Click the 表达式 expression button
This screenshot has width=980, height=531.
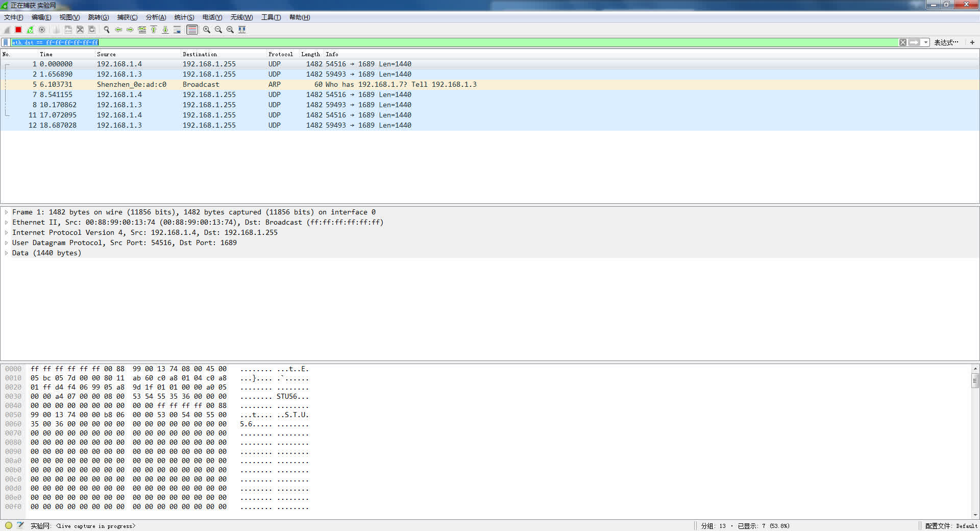pyautogui.click(x=946, y=42)
